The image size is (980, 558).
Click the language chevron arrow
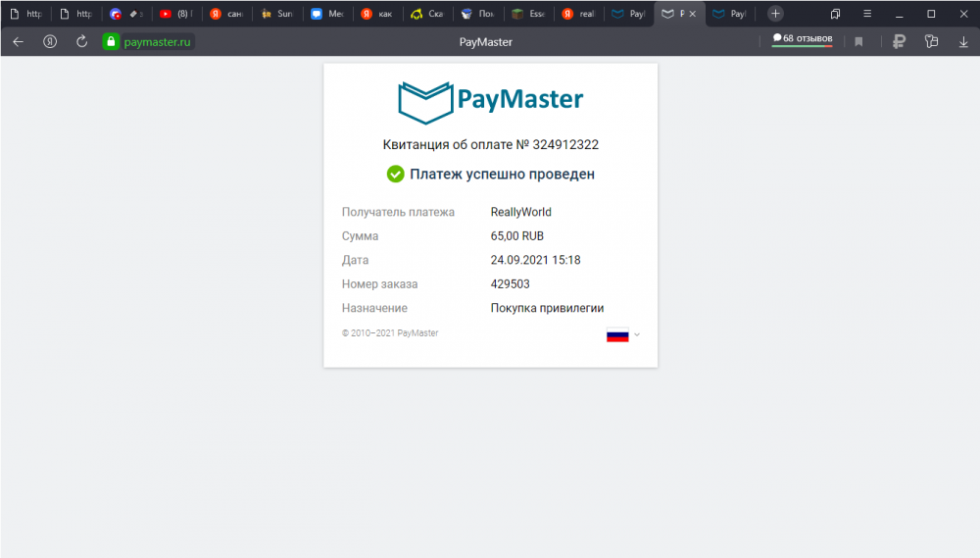[637, 334]
